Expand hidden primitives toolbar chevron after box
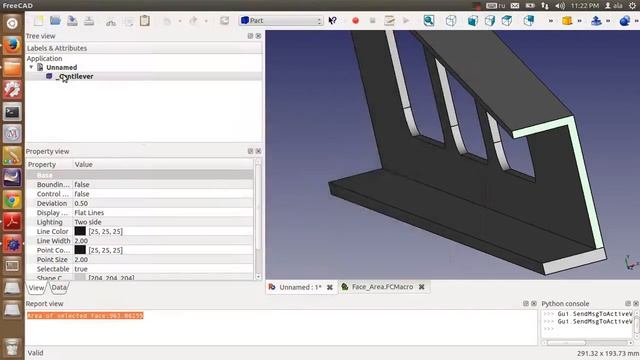 580,21
